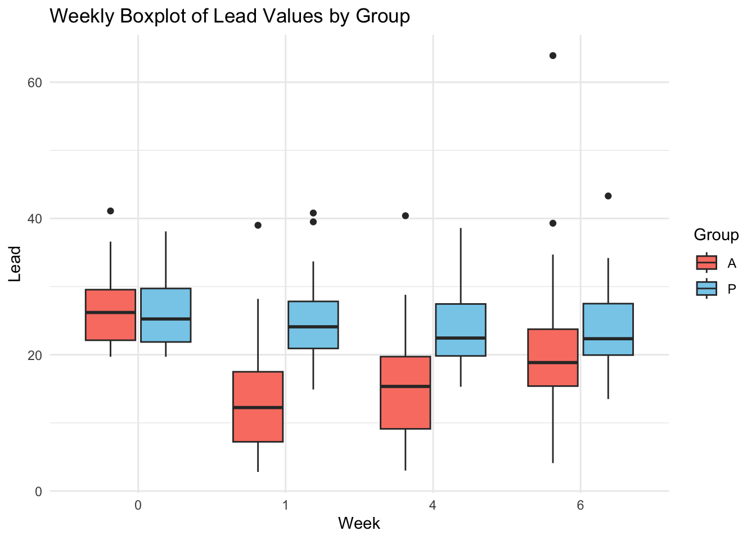Click the Week 4 red Group A box

[405, 393]
